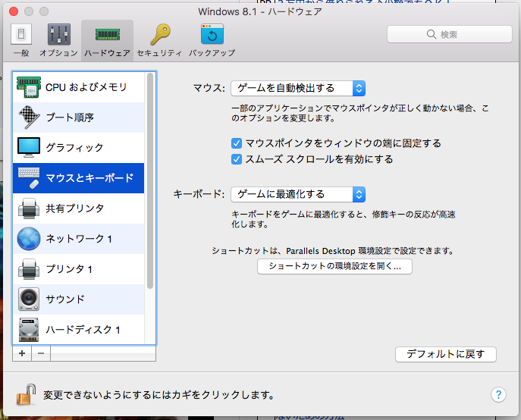This screenshot has height=420, width=521.
Task: Click the プリンタ 1 printer icon
Action: [29, 269]
